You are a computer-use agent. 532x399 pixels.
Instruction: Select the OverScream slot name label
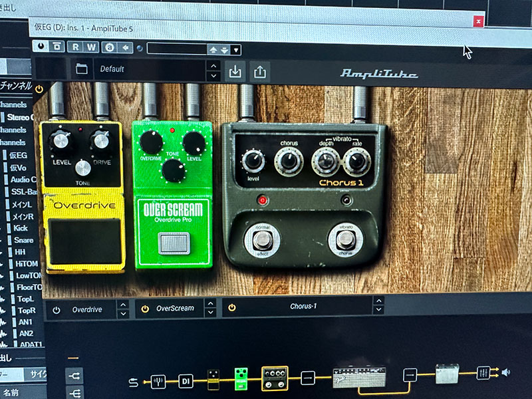tap(176, 308)
